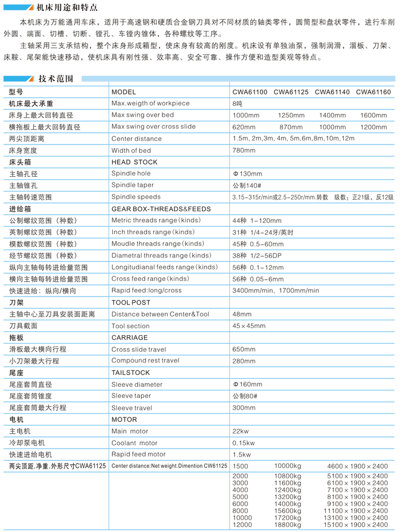
Task: Select the Width of bed row
Action: pyautogui.click(x=134, y=150)
